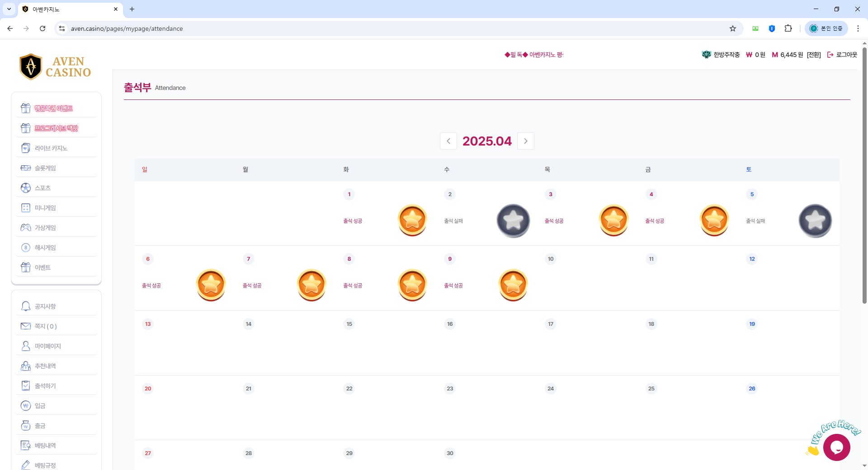Go to previous month in calendar

pos(448,141)
